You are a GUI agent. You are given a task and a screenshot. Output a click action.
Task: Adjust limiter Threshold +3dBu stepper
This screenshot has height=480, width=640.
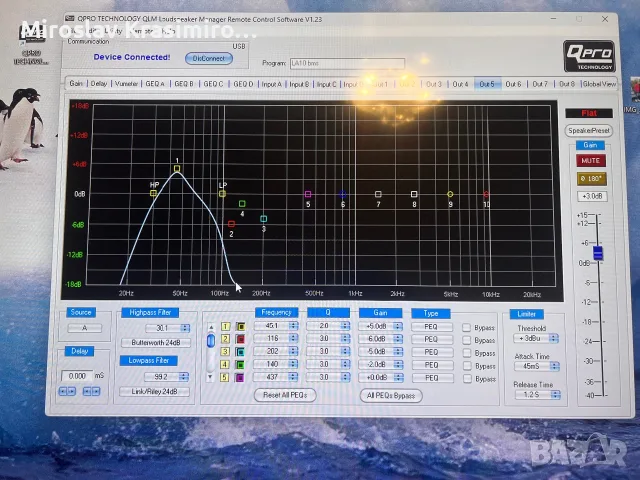tap(553, 338)
